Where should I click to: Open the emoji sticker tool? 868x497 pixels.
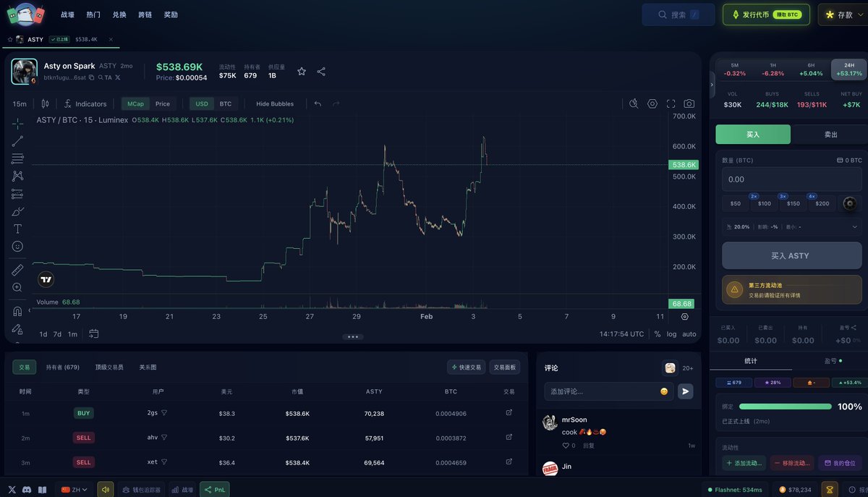click(x=17, y=246)
